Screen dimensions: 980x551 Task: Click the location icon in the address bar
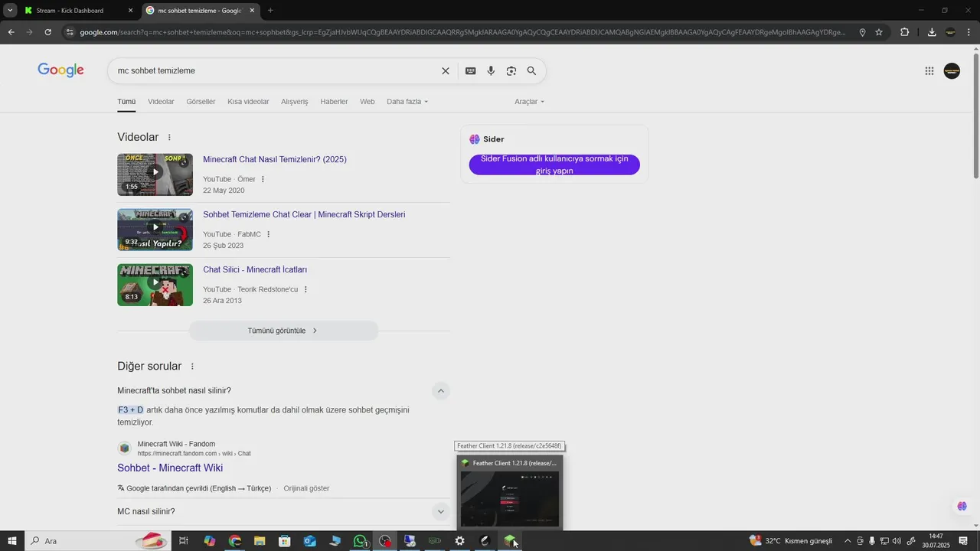tap(862, 32)
